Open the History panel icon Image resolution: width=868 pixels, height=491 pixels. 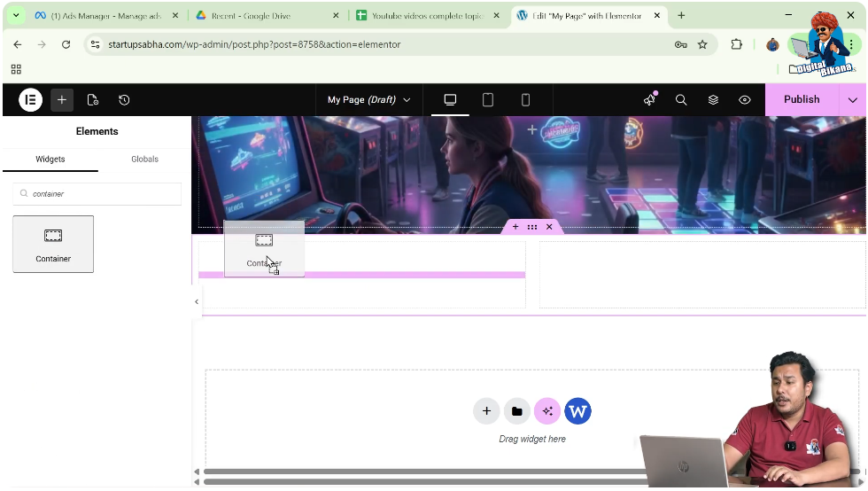(124, 100)
